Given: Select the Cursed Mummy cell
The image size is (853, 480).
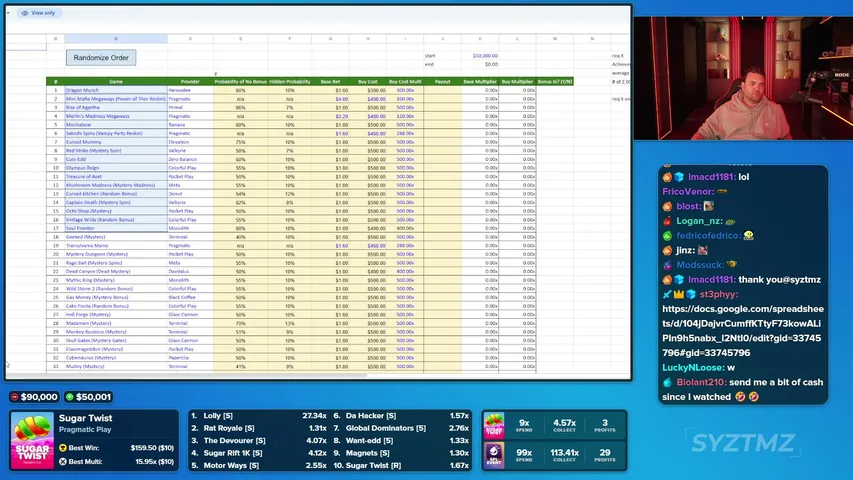Looking at the screenshot, I should click(x=116, y=142).
